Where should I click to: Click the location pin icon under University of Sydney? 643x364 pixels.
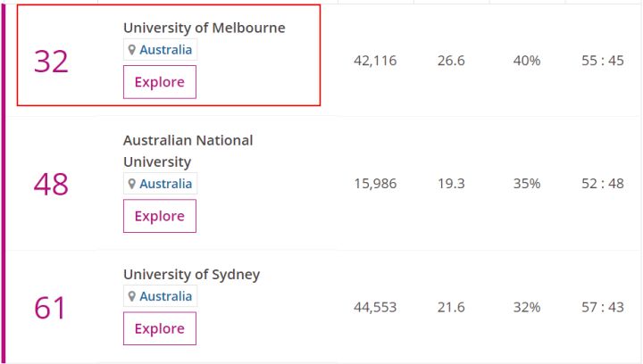pos(131,296)
